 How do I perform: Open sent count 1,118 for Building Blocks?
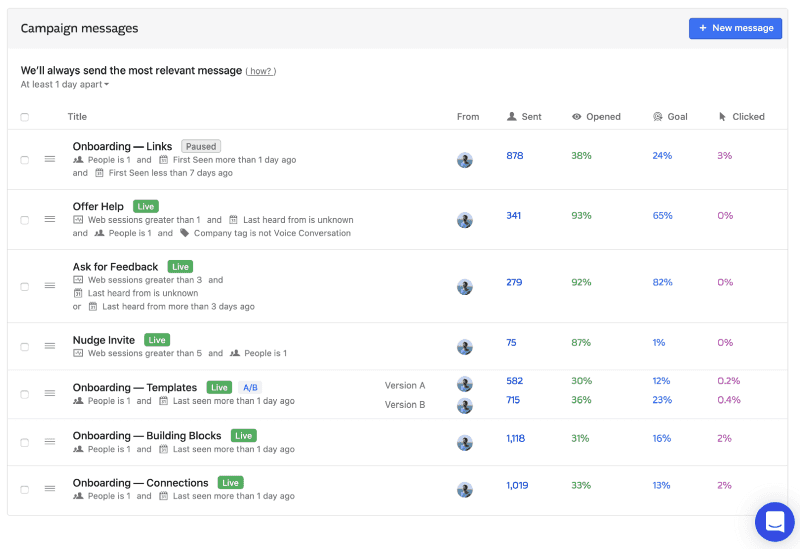tap(515, 439)
